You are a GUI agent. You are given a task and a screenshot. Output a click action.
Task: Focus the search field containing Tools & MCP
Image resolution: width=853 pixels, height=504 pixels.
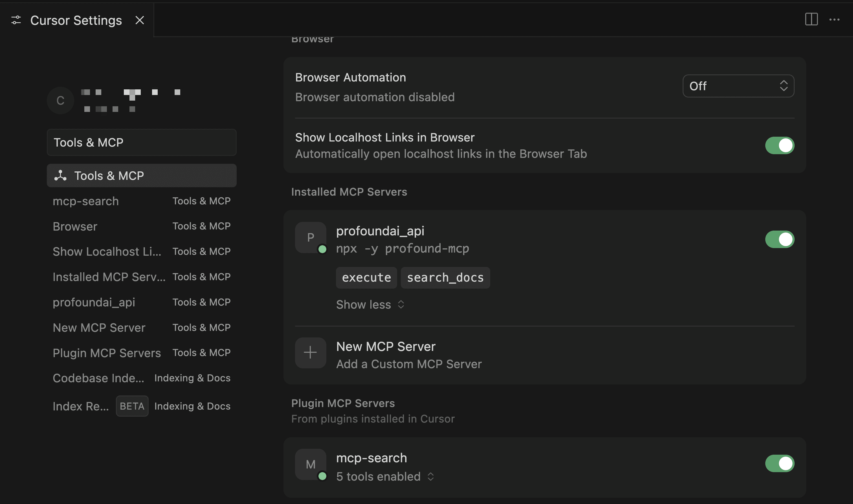click(142, 142)
